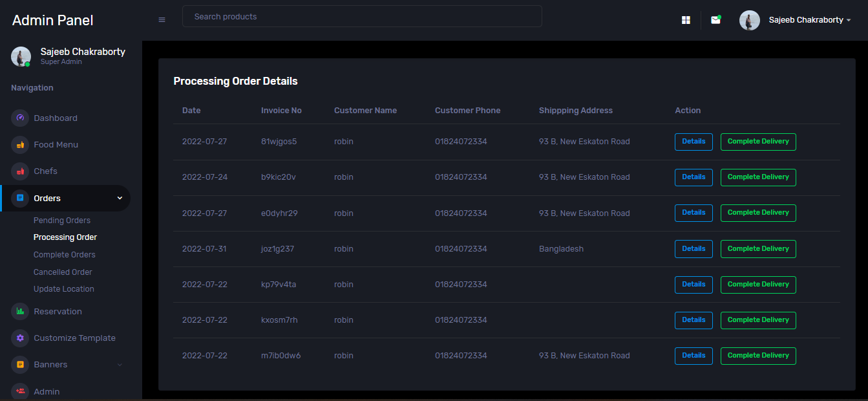The image size is (868, 401).
Task: Click Processing Order Details heading
Action: click(x=235, y=81)
